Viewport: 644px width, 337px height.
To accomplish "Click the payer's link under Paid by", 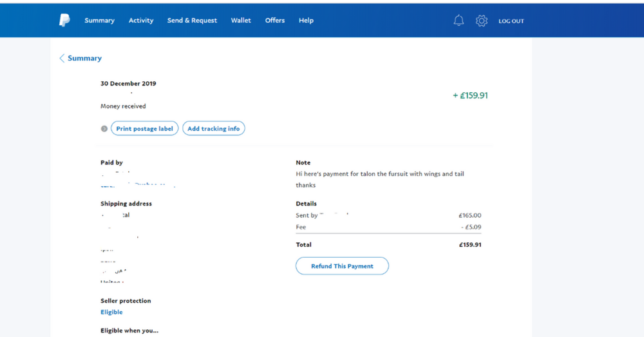I will tap(137, 185).
